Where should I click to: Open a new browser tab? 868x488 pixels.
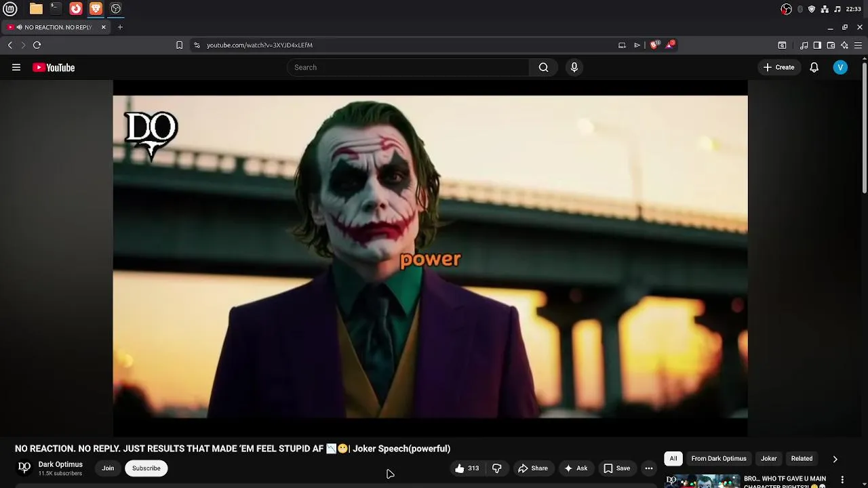click(120, 27)
